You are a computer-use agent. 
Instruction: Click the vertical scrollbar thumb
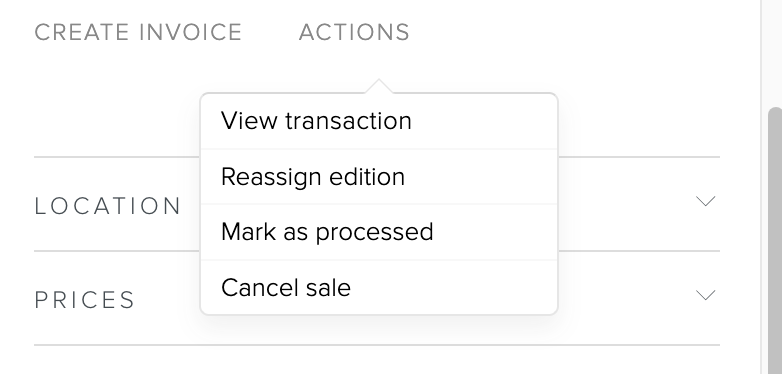[775, 239]
